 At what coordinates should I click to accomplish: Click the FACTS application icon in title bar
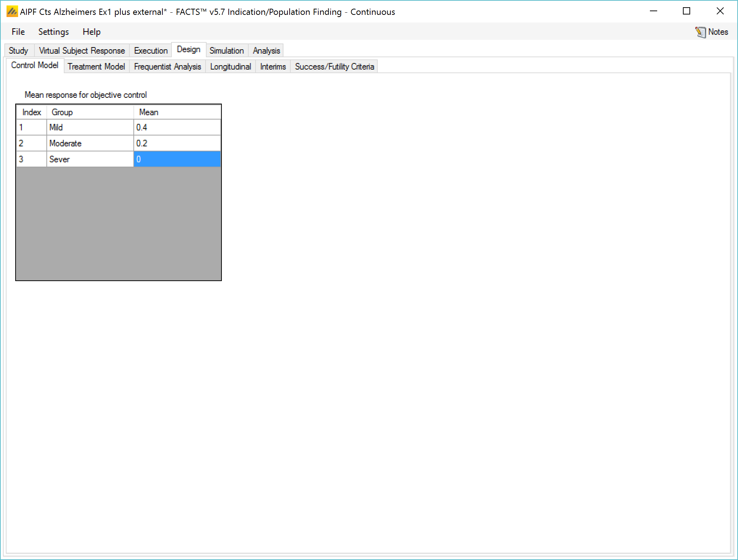pos(12,12)
